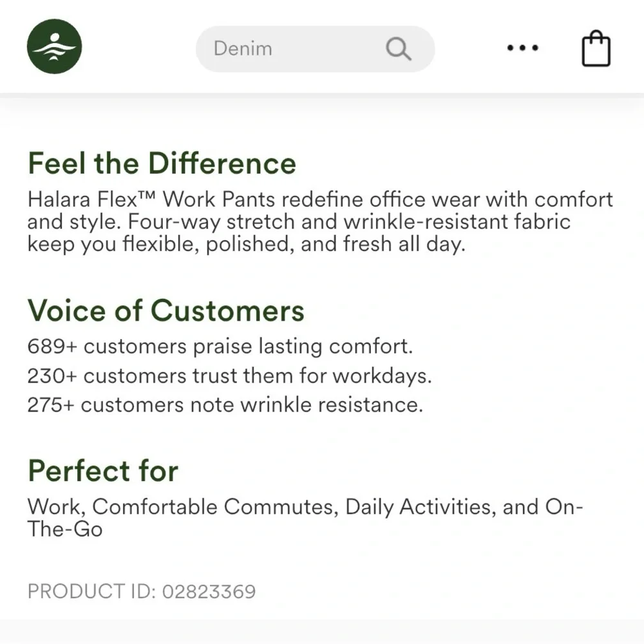Click the Feel the Difference heading

162,164
